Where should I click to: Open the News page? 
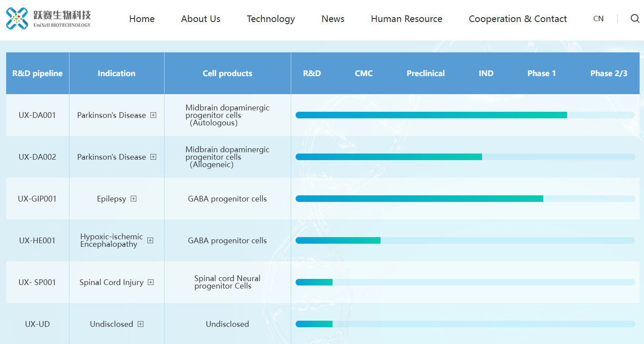pyautogui.click(x=333, y=19)
